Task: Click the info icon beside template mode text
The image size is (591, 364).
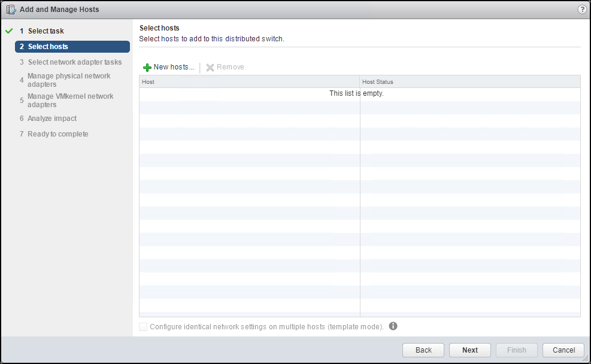Action: click(x=393, y=326)
